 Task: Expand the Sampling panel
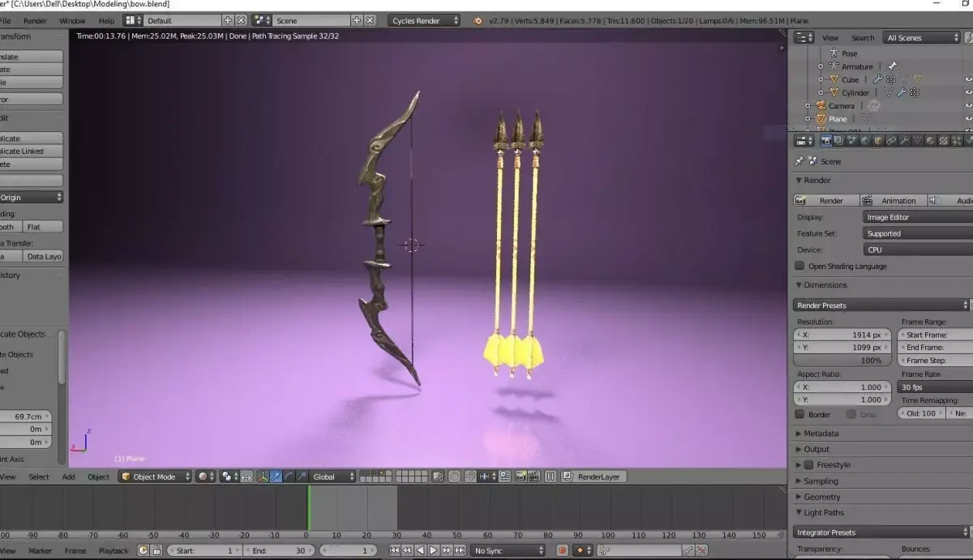[x=821, y=481]
